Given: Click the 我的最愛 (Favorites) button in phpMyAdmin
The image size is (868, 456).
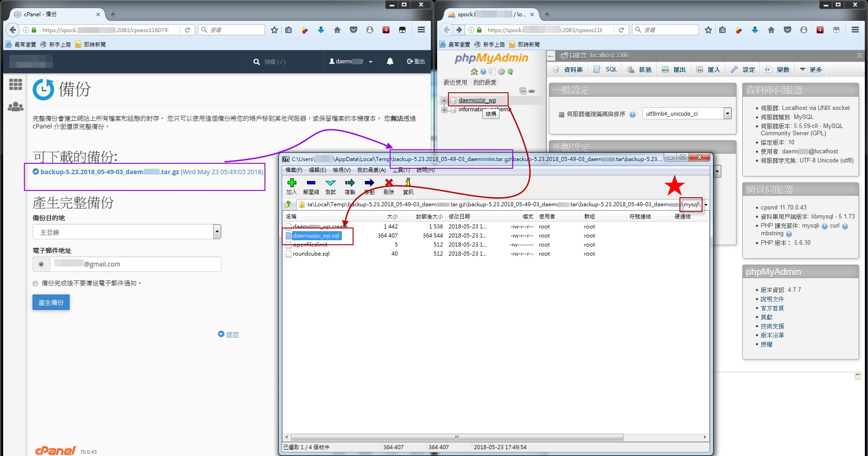Looking at the screenshot, I should click(485, 82).
